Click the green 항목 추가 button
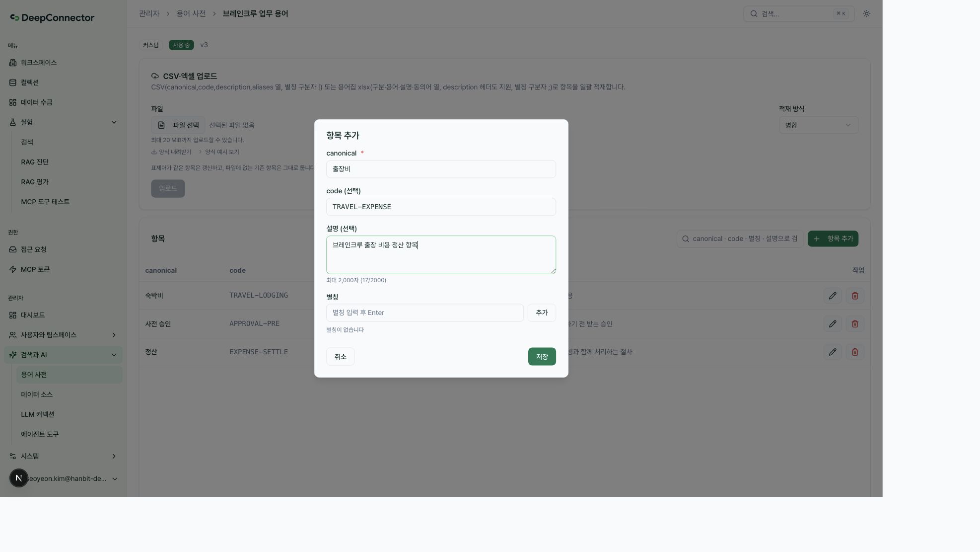The width and height of the screenshot is (980, 552). coord(833,238)
